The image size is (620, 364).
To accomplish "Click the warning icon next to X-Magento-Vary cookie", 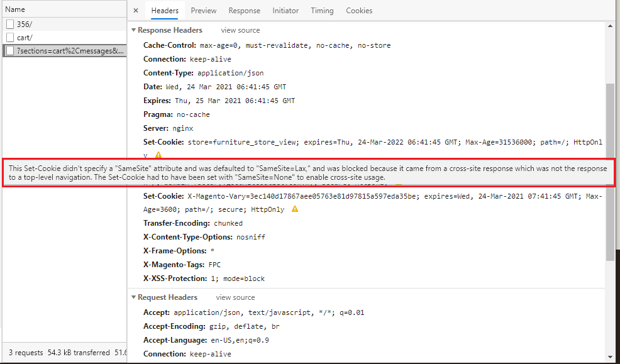I will [294, 209].
